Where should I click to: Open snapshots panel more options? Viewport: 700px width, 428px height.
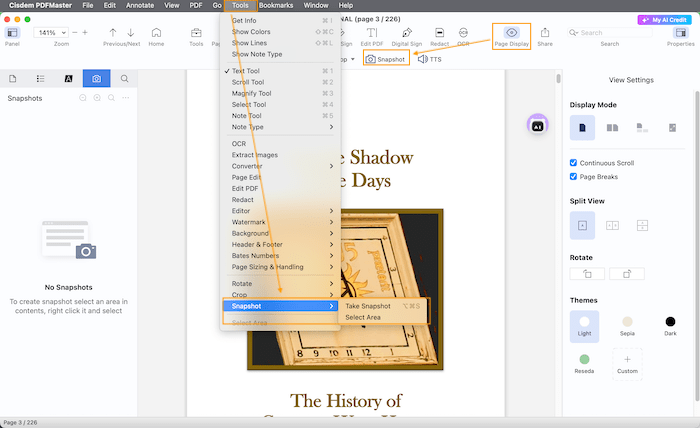(126, 98)
